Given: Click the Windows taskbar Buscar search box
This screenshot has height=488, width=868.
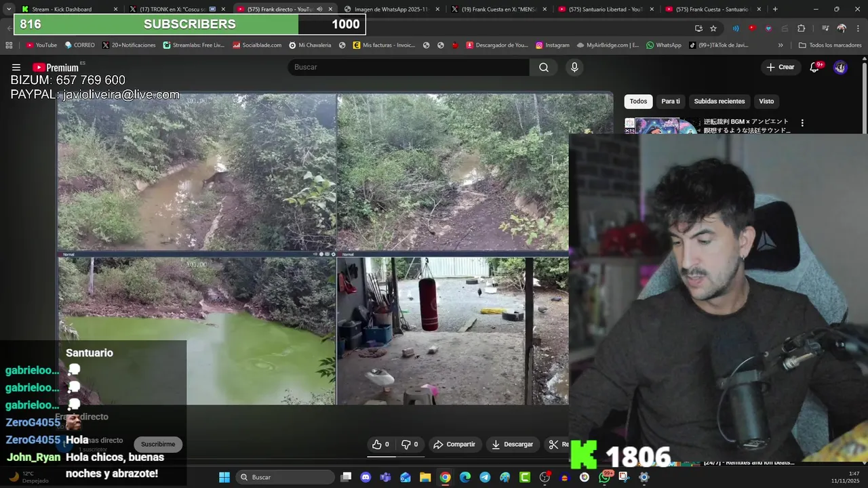Looking at the screenshot, I should click(285, 477).
